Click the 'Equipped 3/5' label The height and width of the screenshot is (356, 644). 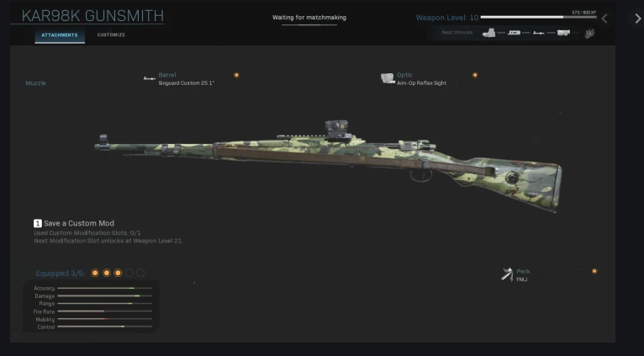61,274
